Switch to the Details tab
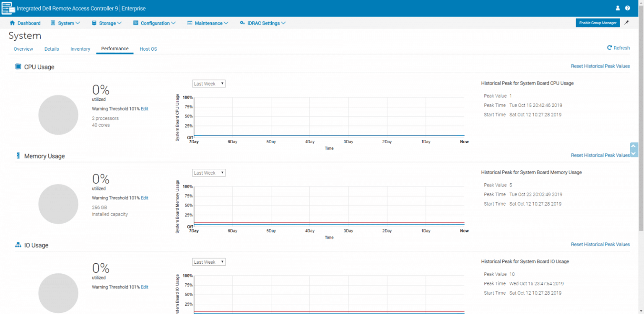644x314 pixels. pos(52,49)
